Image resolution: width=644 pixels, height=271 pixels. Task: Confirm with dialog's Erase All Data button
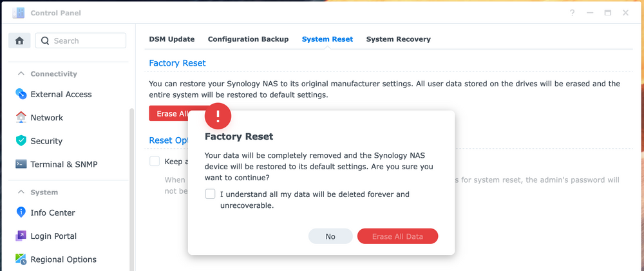397,236
